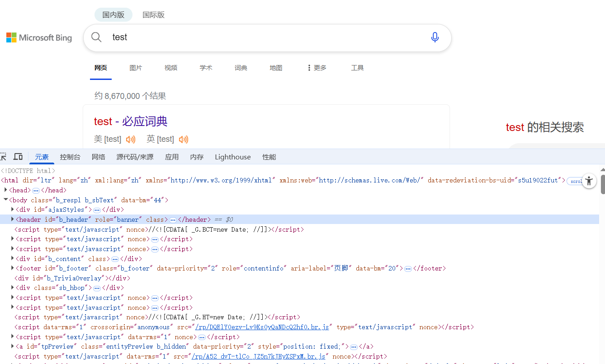The width and height of the screenshot is (605, 364).
Task: Open DevTools 源代码/来源 tab
Action: coord(135,157)
